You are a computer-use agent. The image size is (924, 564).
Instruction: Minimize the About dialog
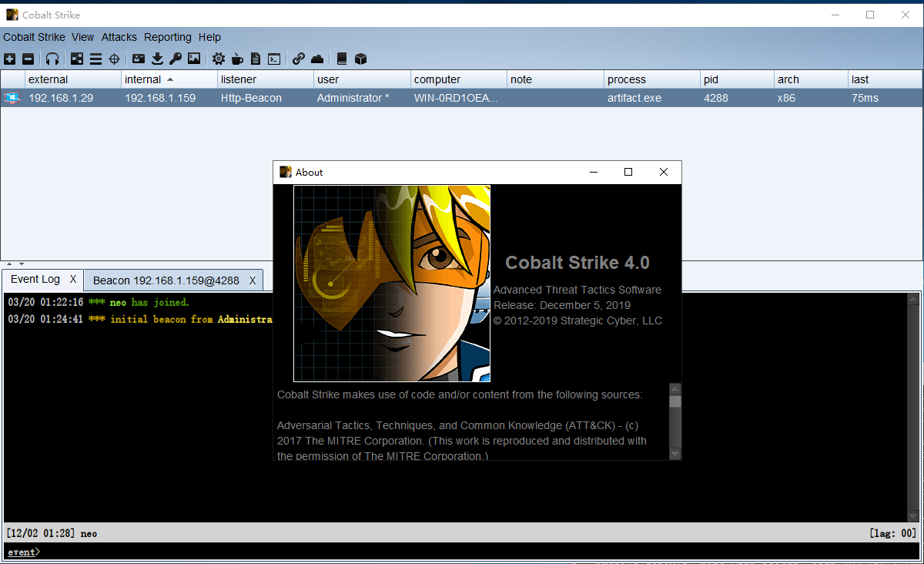594,172
